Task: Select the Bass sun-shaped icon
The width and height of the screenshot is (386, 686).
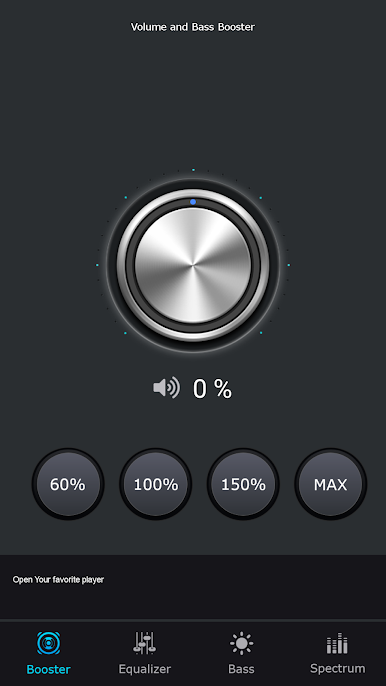Action: [x=241, y=644]
